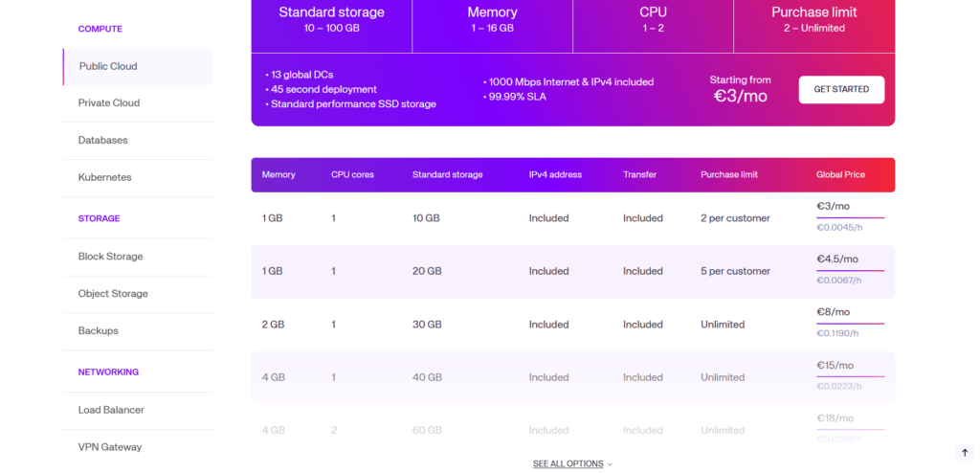Screen dimensions: 980x473
Task: Select the €4.5/mo 20 GB plan row
Action: point(572,271)
